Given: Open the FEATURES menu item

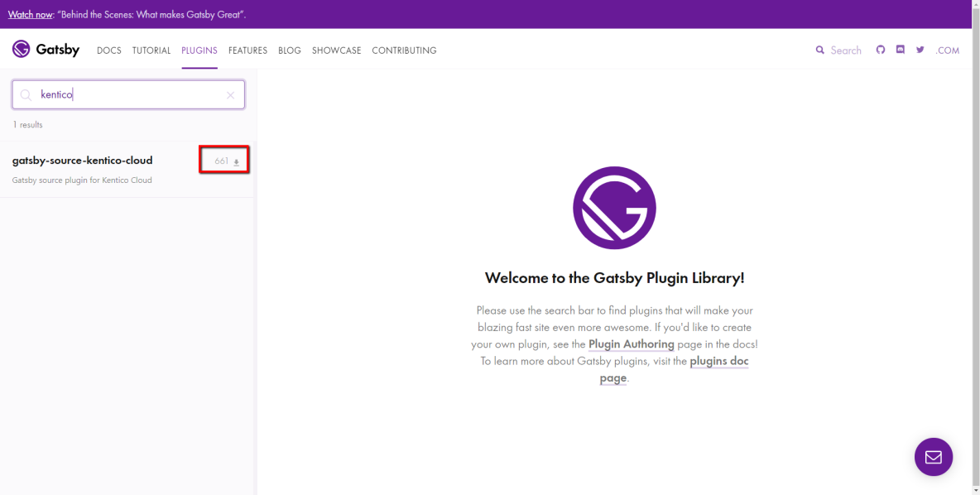Looking at the screenshot, I should [247, 50].
